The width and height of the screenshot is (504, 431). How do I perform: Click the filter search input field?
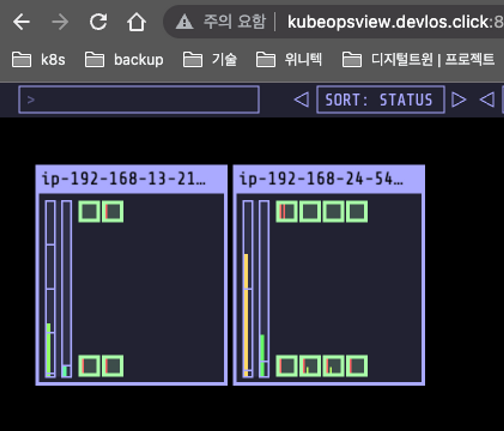[x=139, y=100]
